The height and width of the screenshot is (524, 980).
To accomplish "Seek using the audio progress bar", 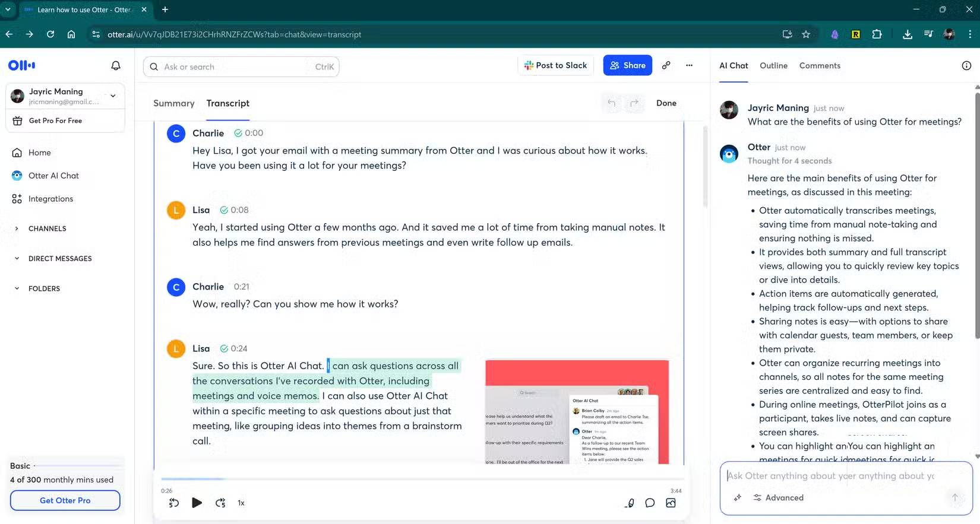I will (422, 478).
